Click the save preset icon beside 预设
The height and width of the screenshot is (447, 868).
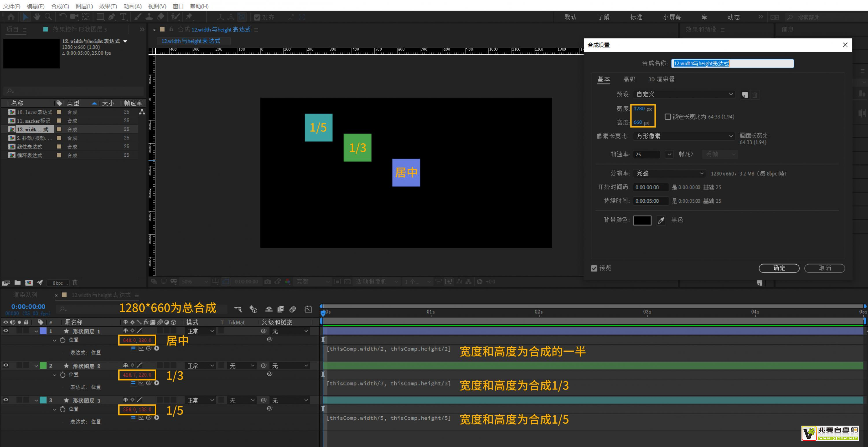tap(745, 95)
